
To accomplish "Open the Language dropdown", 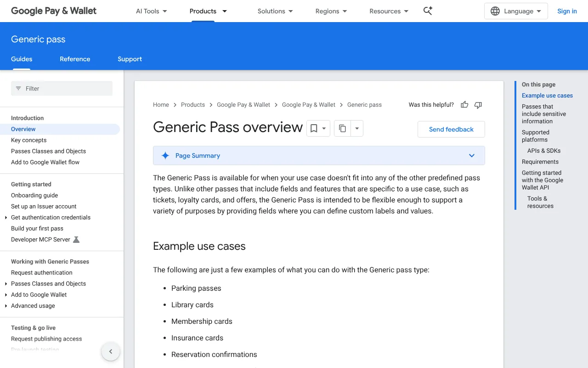I will click(x=516, y=11).
